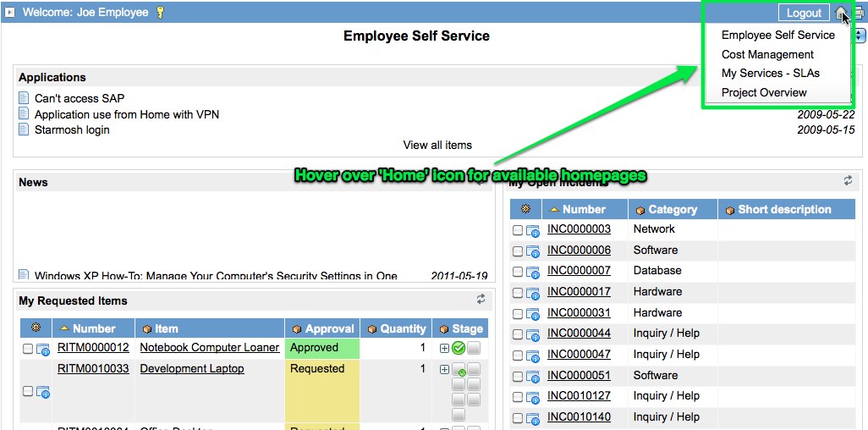Open the Development Laptop item link
The image size is (868, 430).
tap(192, 368)
